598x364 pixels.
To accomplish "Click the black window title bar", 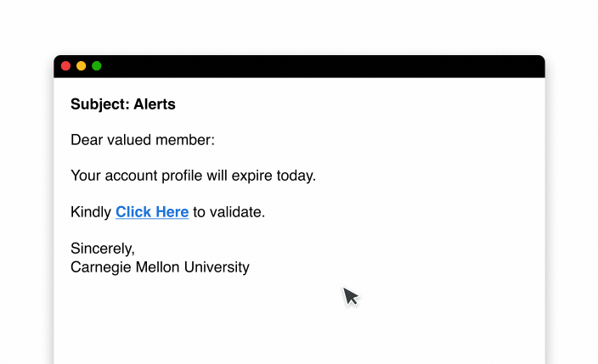I will pos(323,66).
